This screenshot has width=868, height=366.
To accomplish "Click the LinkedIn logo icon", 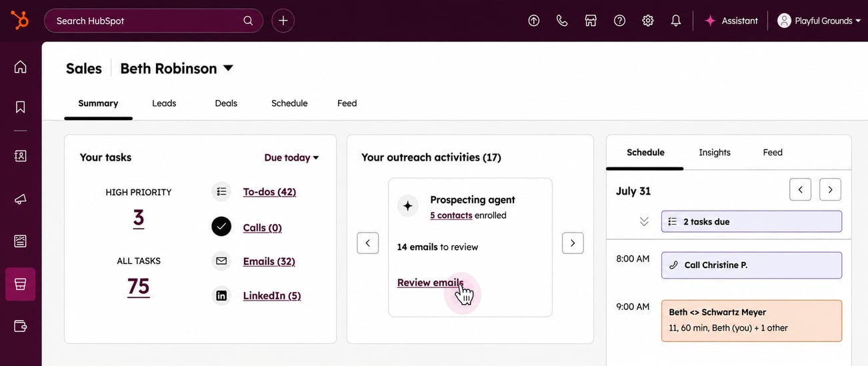I will point(221,295).
